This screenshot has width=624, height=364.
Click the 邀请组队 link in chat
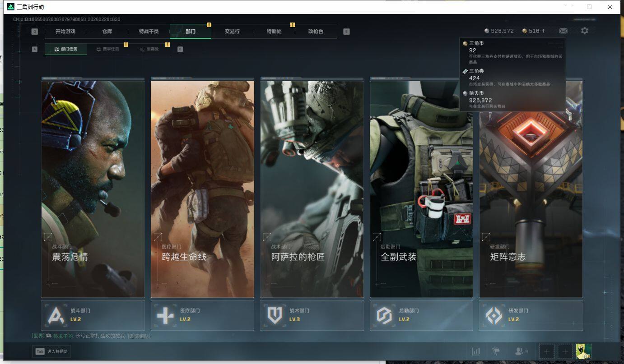click(139, 336)
